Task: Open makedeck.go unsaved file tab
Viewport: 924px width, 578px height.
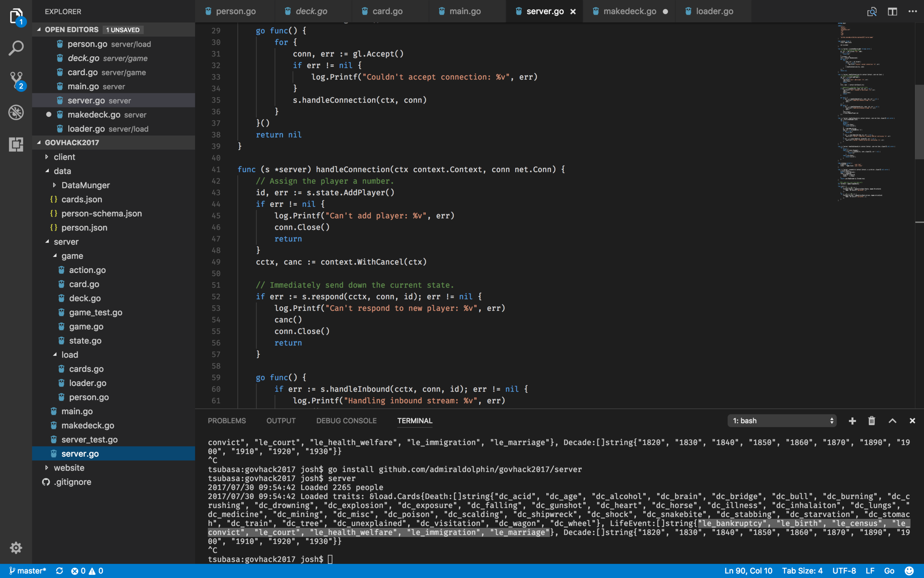Action: click(x=629, y=11)
